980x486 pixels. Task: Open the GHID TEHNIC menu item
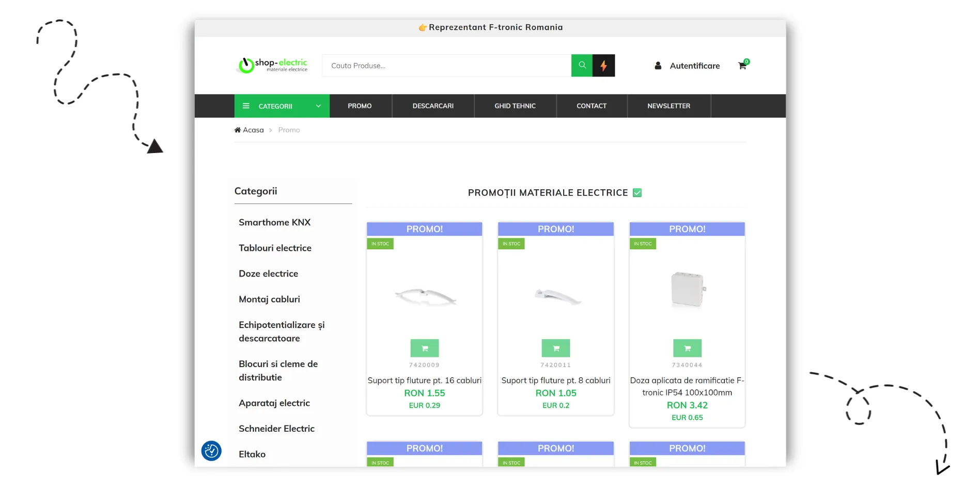tap(515, 106)
